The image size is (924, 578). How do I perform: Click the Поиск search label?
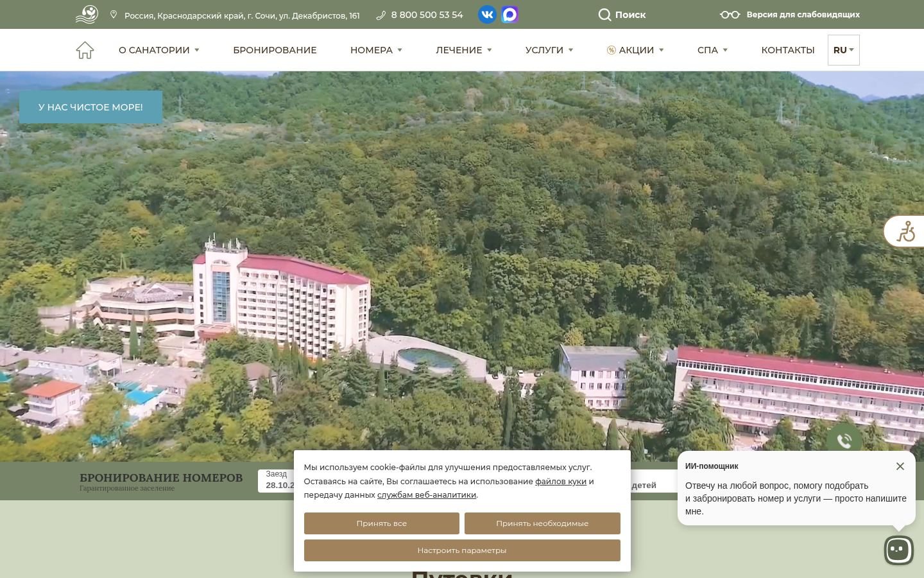pyautogui.click(x=630, y=15)
